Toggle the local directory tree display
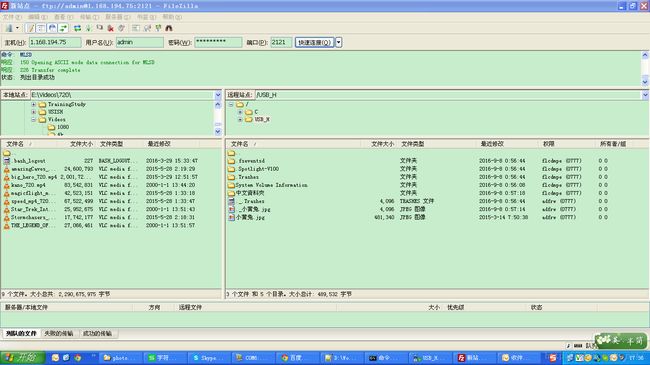The height and width of the screenshot is (365, 650). (x=41, y=28)
